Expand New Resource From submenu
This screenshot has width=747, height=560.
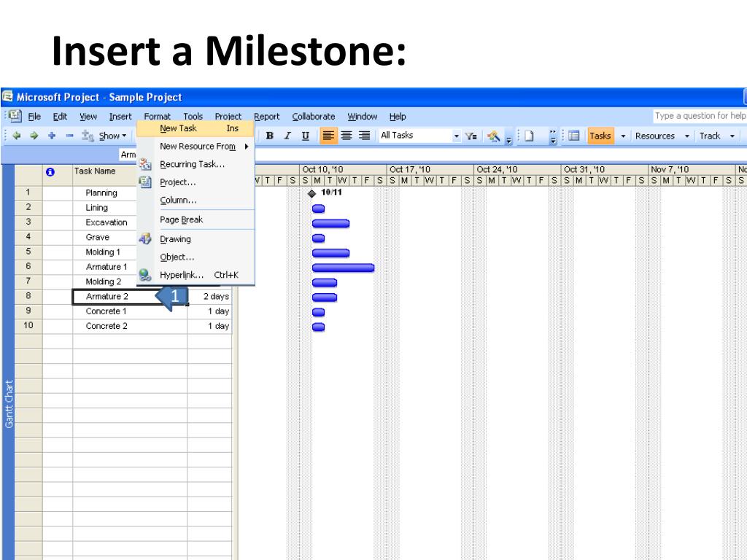pyautogui.click(x=196, y=146)
